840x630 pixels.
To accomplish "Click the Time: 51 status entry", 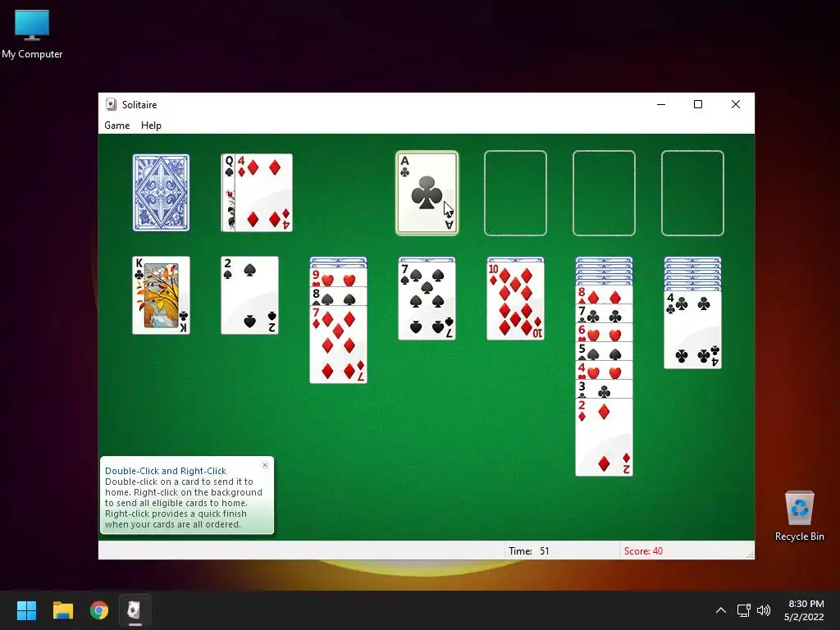I will pyautogui.click(x=529, y=550).
